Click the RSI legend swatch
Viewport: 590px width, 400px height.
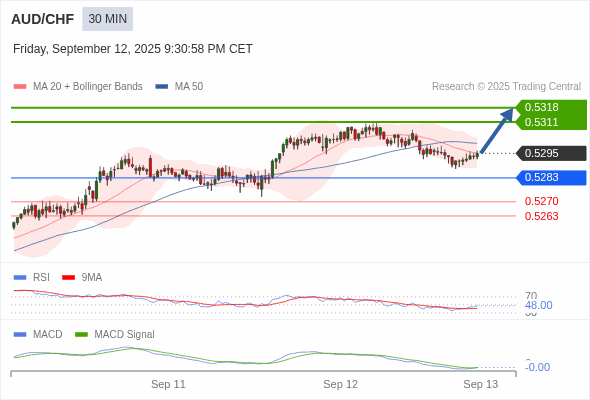20,278
